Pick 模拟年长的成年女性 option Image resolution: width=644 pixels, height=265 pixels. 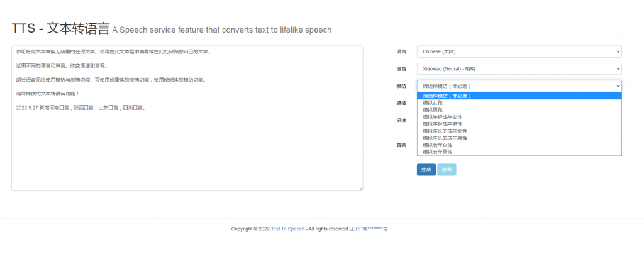pos(445,131)
